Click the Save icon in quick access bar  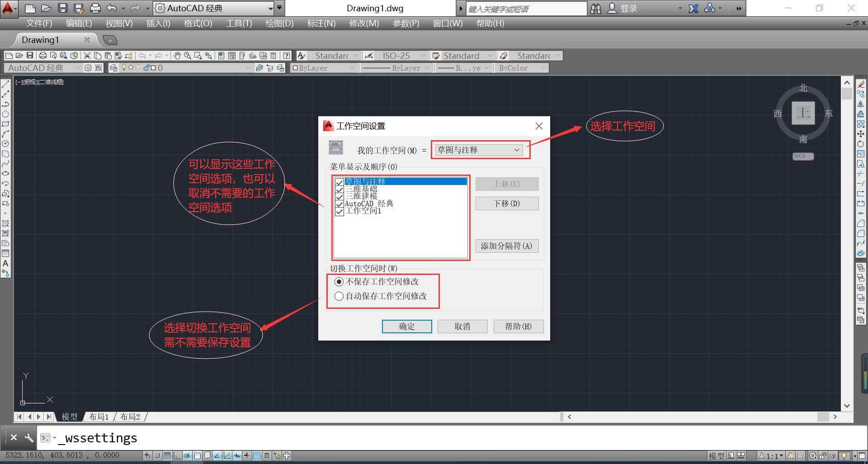63,8
